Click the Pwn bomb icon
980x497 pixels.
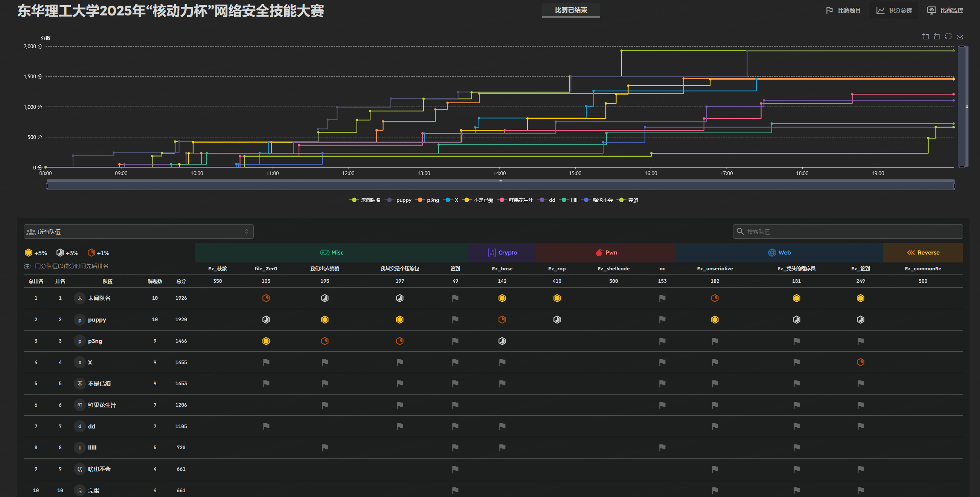tap(599, 253)
